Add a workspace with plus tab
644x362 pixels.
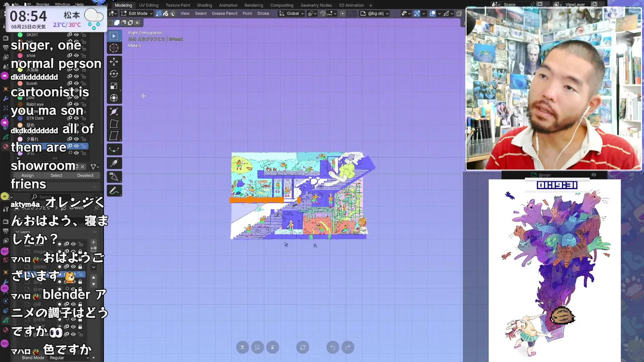(370, 5)
